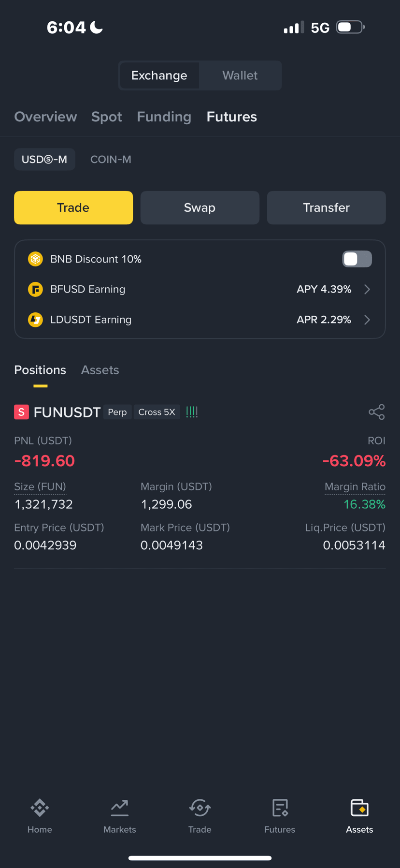The height and width of the screenshot is (868, 400).
Task: Select the Futures tab at top
Action: click(x=232, y=117)
